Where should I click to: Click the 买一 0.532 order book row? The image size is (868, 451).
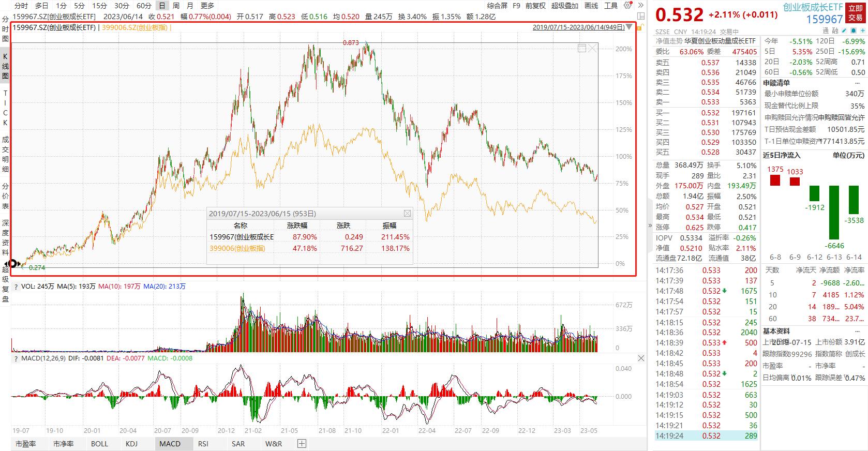point(706,113)
